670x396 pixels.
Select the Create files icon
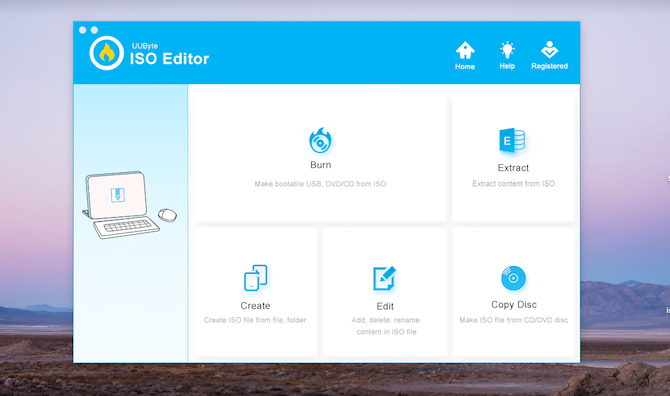pyautogui.click(x=256, y=278)
